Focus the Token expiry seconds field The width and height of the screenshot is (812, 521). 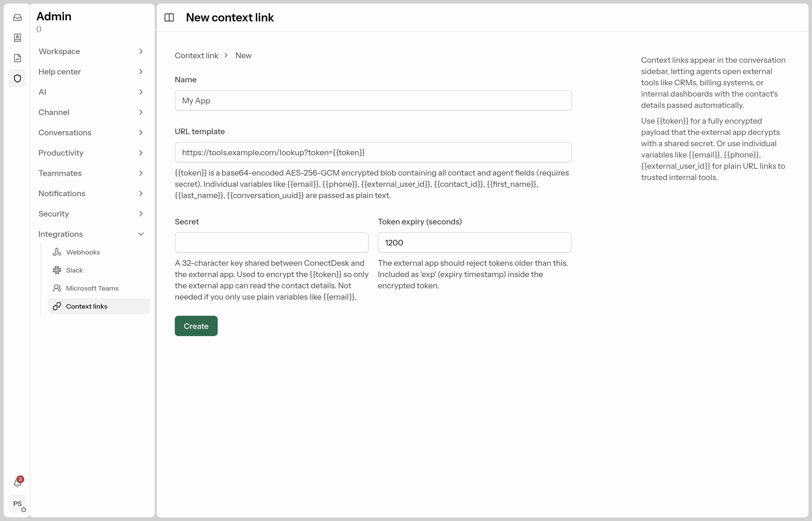click(475, 242)
